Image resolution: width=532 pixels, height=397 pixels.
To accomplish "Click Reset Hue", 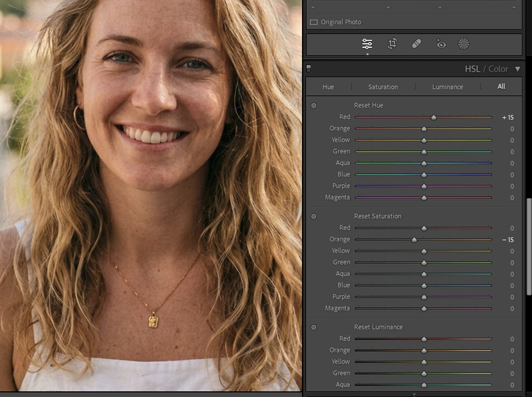I will pos(368,106).
